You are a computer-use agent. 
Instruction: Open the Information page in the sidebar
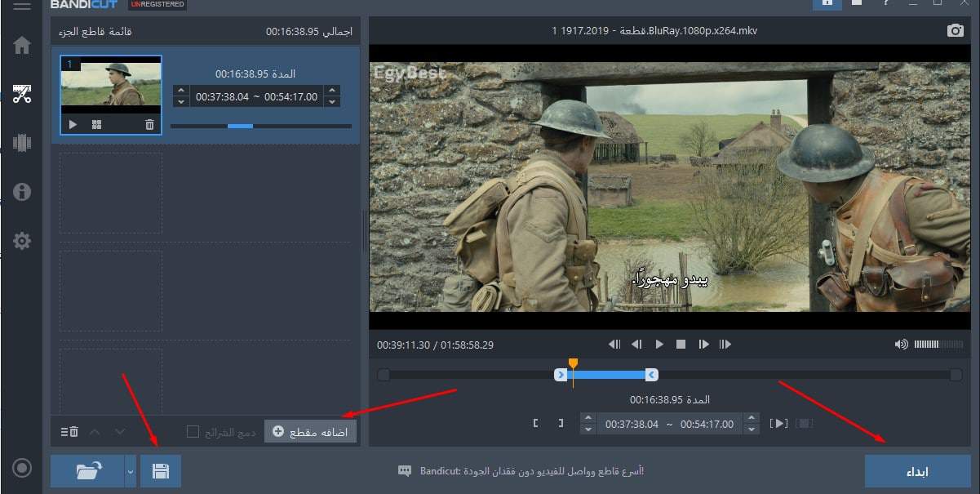click(x=22, y=192)
